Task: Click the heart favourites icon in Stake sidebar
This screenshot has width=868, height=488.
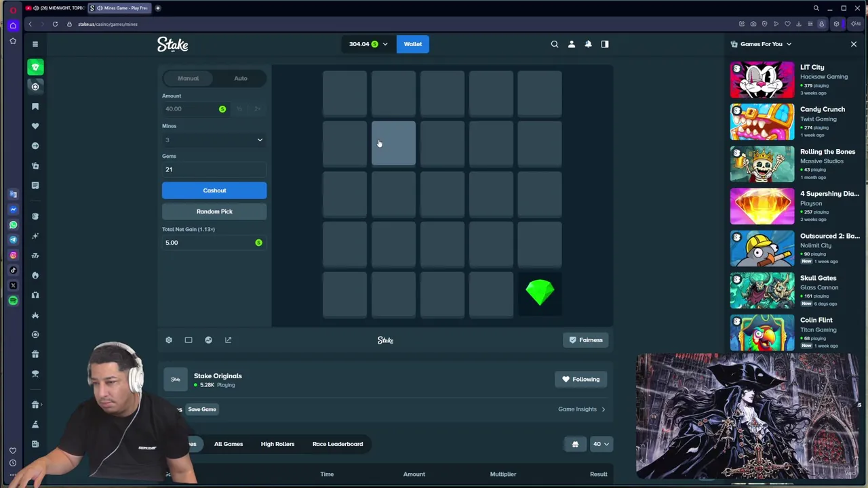Action: click(x=35, y=126)
